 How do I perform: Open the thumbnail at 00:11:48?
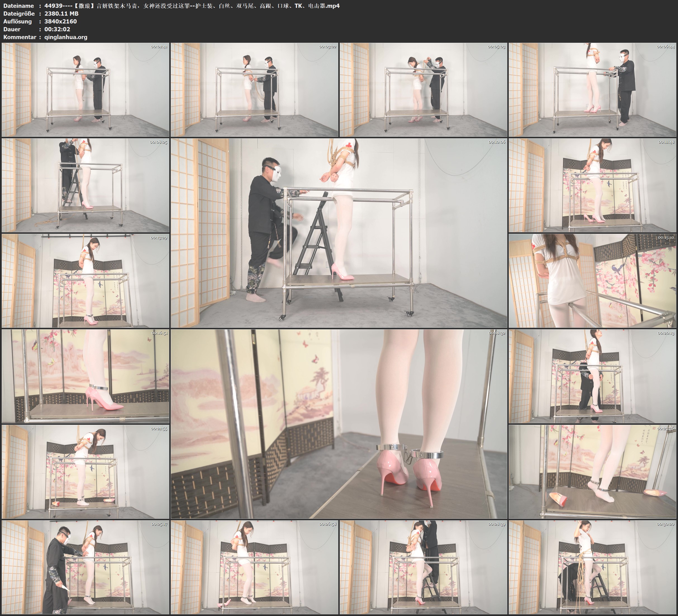[593, 185]
